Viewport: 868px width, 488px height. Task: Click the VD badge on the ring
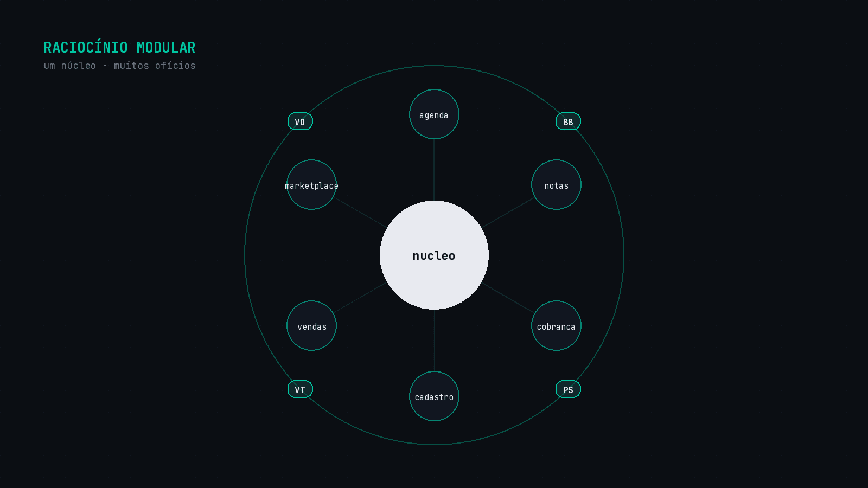point(300,121)
